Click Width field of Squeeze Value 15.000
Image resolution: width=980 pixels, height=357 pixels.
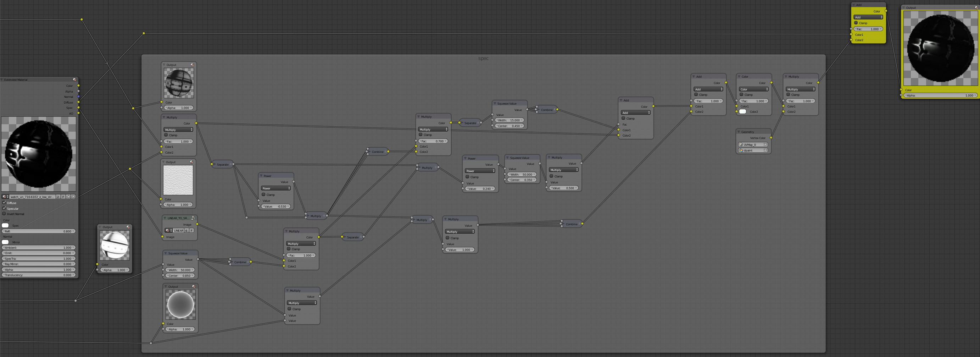point(510,120)
